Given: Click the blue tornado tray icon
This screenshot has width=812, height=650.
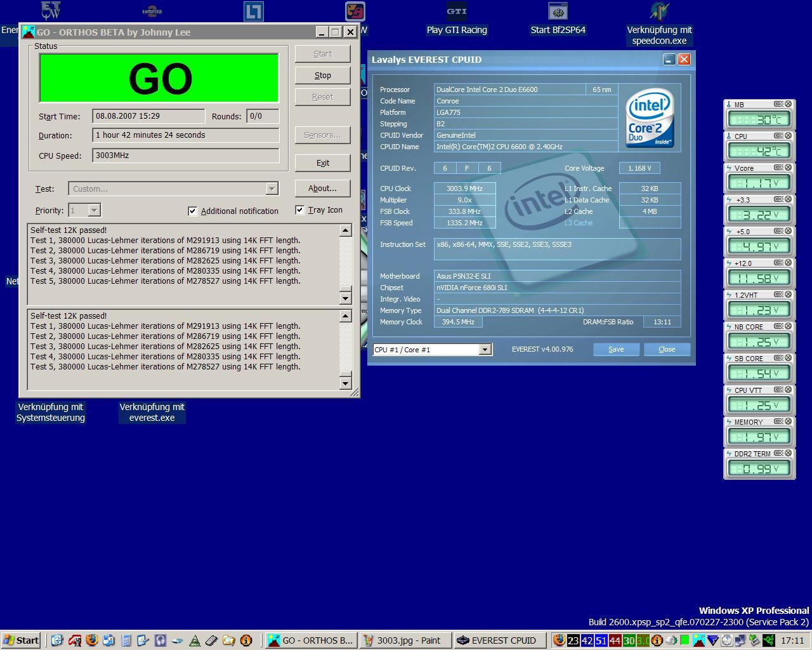Looking at the screenshot, I should 713,640.
